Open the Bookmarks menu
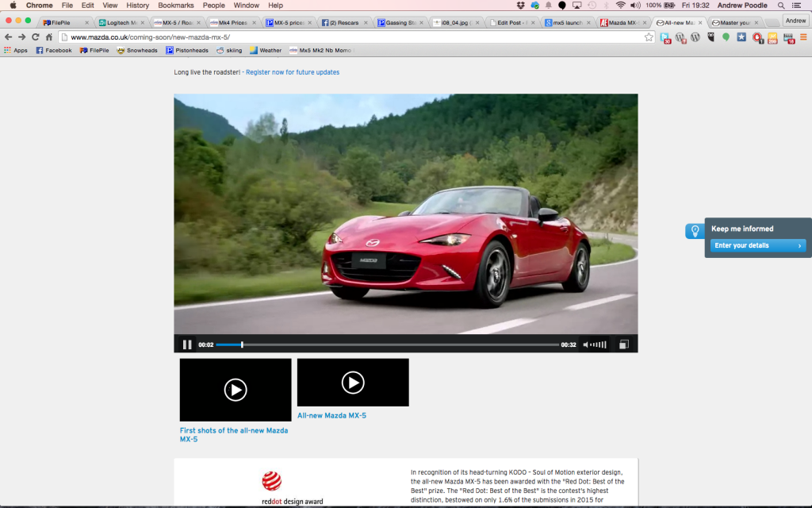Viewport: 812px width, 508px height. [175, 6]
